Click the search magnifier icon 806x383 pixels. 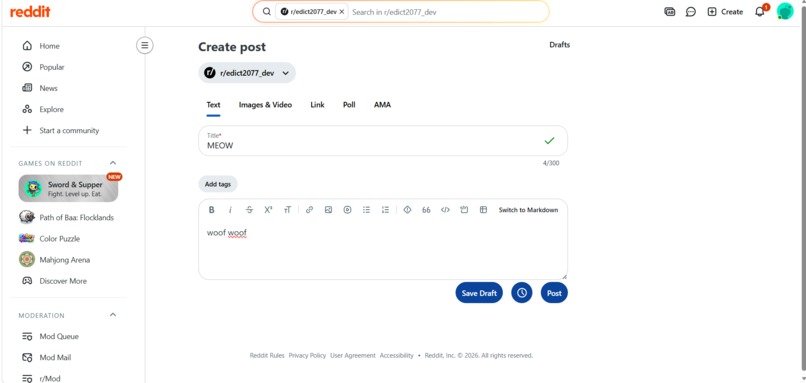(x=266, y=12)
